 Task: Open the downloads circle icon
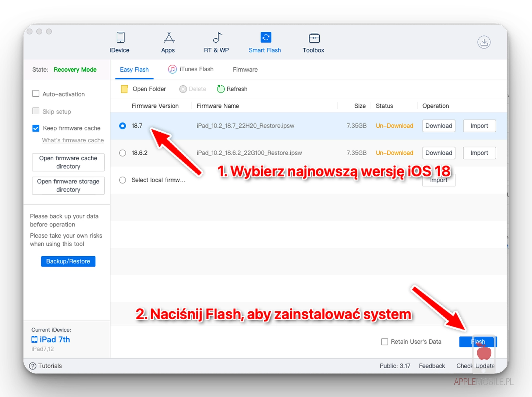coord(484,42)
